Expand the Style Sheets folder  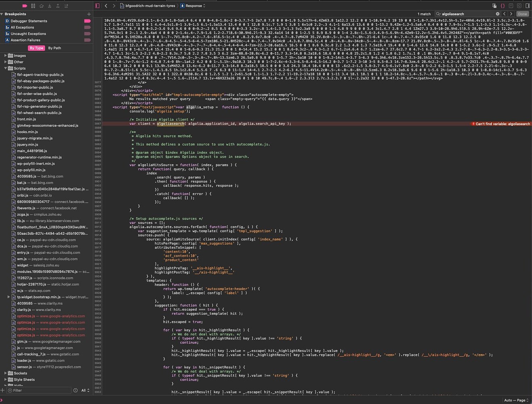pyautogui.click(x=6, y=380)
